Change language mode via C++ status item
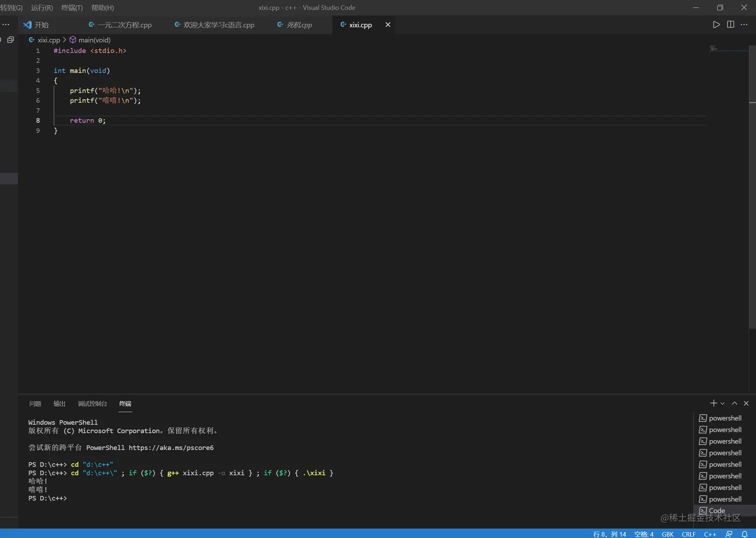756x538 pixels. pyautogui.click(x=710, y=534)
